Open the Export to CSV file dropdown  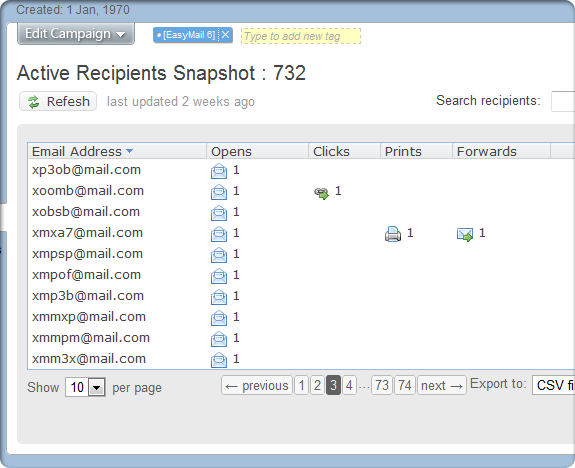tap(553, 385)
